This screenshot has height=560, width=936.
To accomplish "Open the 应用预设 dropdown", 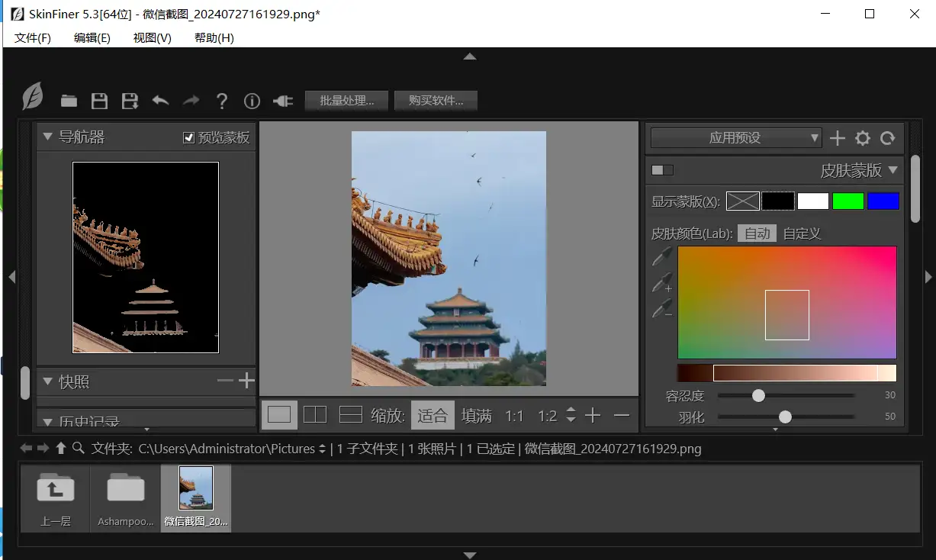I will pyautogui.click(x=735, y=138).
